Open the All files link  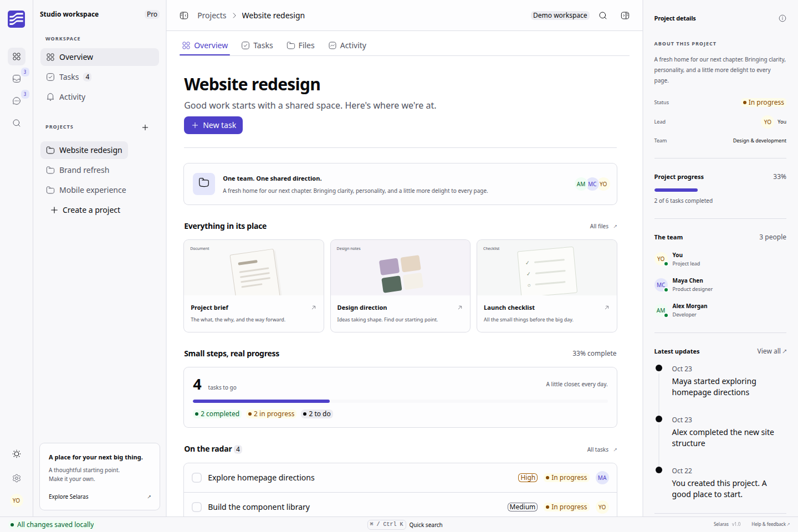(603, 226)
